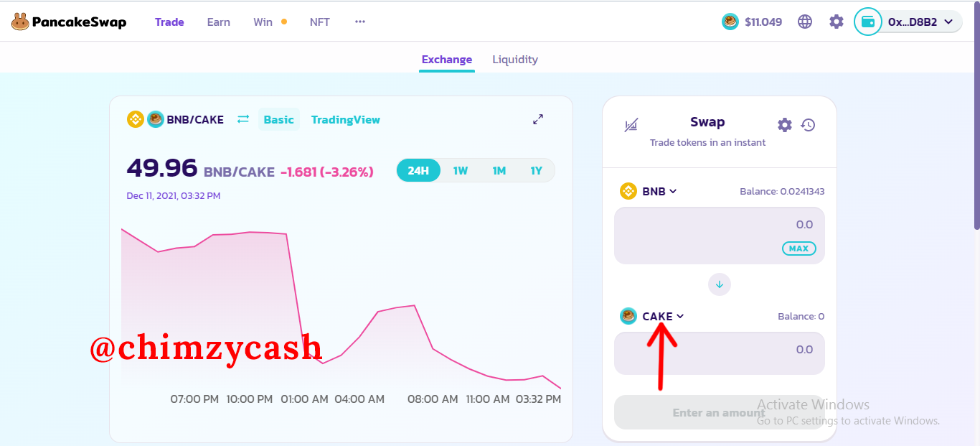Click the wallet icon in header
This screenshot has height=446, width=980.
click(867, 22)
